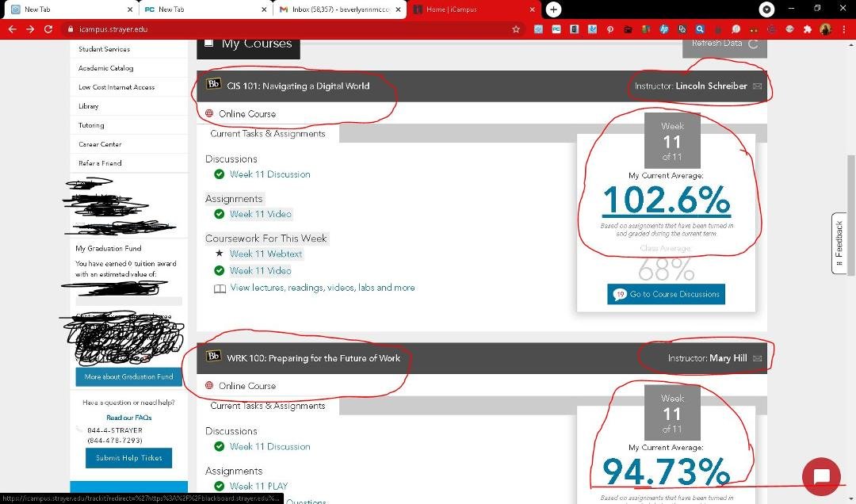Open View lectures, readings, videos, labs link

(322, 288)
